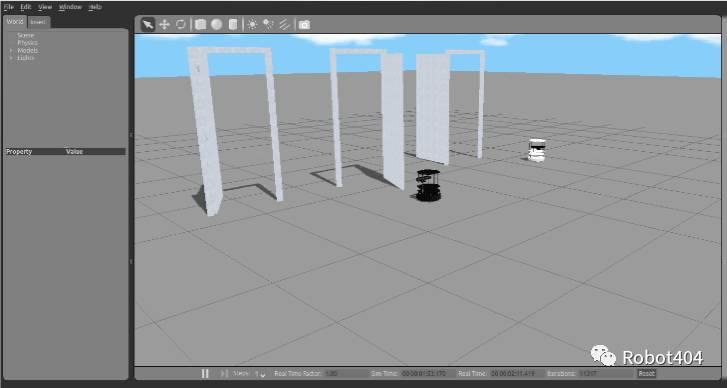Take a screenshot with camera icon
The image size is (727, 388).
(304, 25)
